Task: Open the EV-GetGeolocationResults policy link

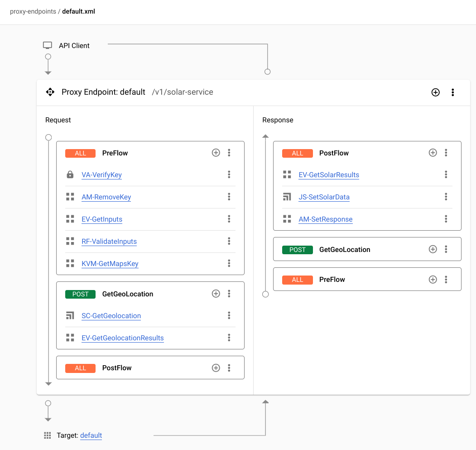Action: point(123,338)
